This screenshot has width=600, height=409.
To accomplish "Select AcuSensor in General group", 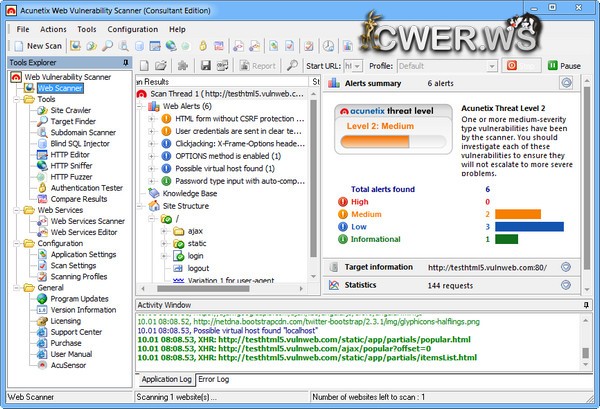I will tap(68, 365).
